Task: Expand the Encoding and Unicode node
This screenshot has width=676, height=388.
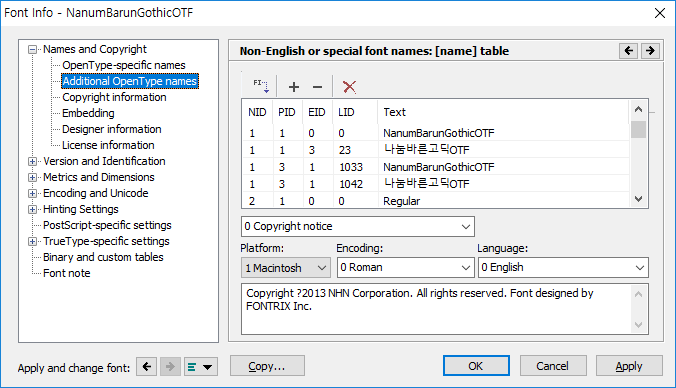Action: (32, 194)
